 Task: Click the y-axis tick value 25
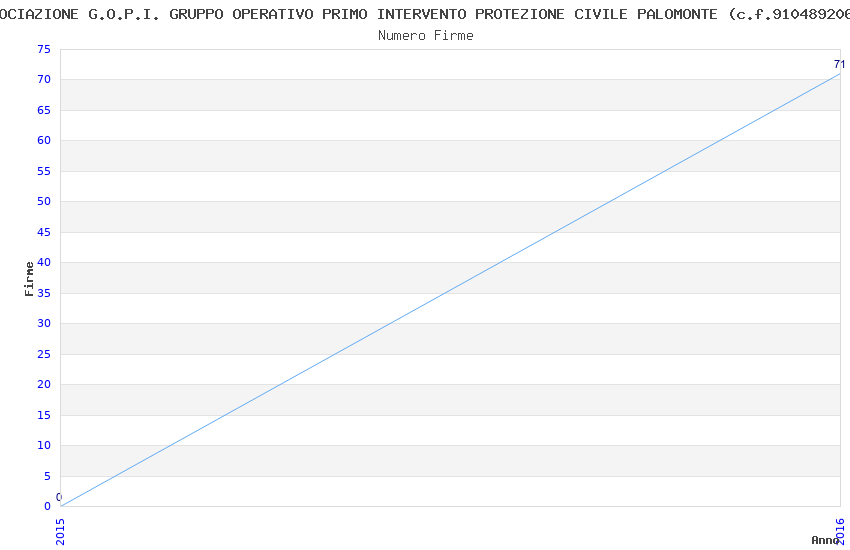click(44, 354)
